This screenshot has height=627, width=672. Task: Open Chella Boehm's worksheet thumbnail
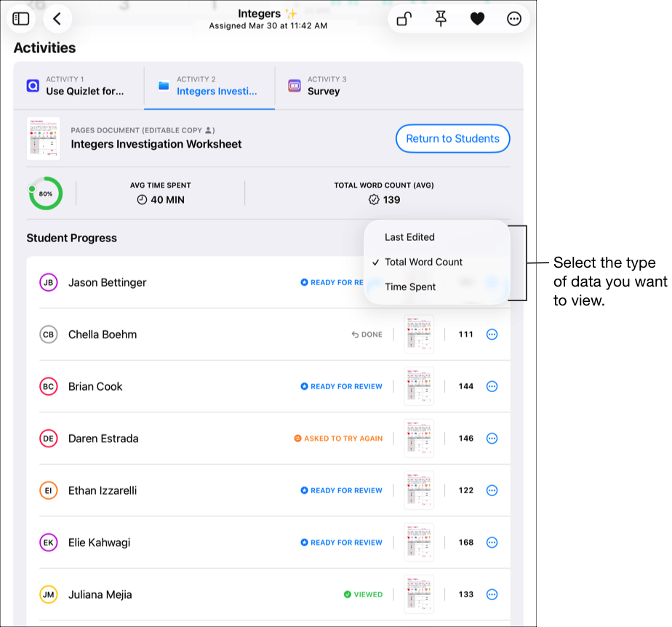[x=419, y=334]
